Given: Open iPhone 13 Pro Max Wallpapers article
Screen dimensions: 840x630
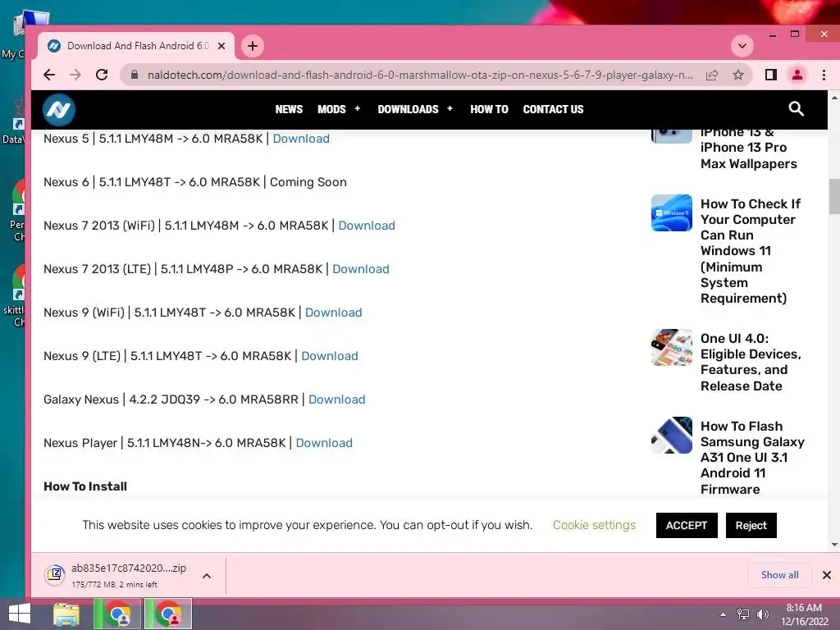Looking at the screenshot, I should coord(748,148).
